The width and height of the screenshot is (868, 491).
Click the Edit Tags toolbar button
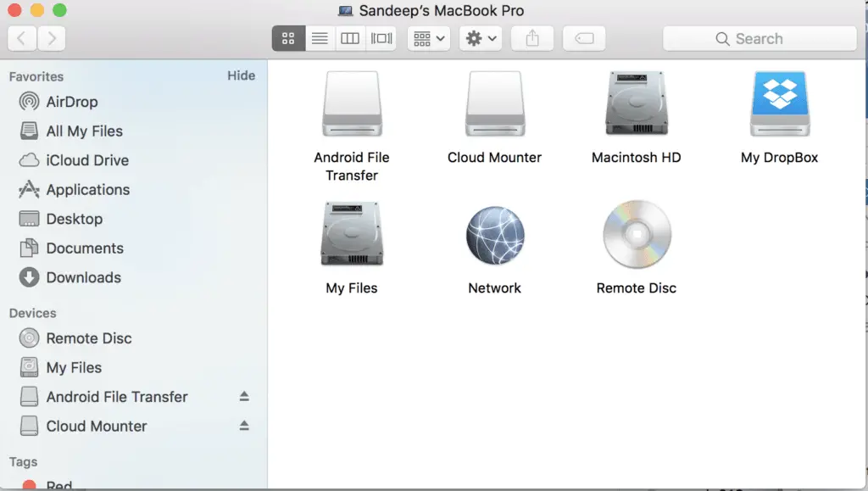click(584, 38)
